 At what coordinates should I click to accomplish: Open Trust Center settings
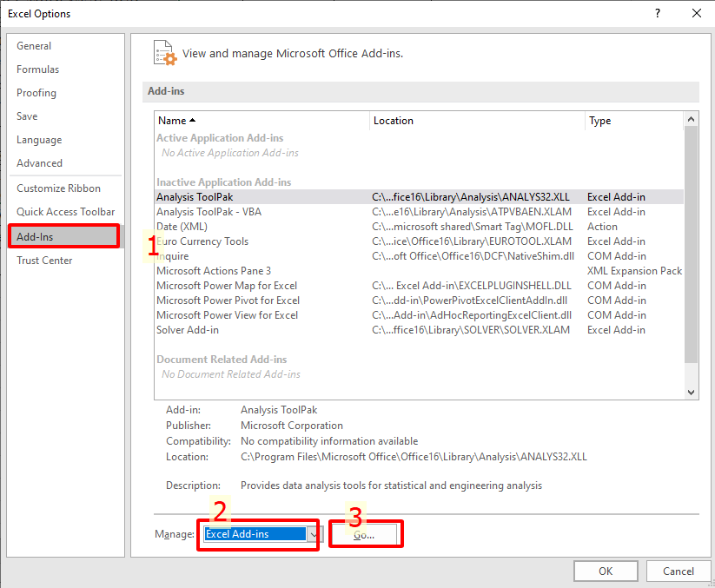[x=44, y=261]
